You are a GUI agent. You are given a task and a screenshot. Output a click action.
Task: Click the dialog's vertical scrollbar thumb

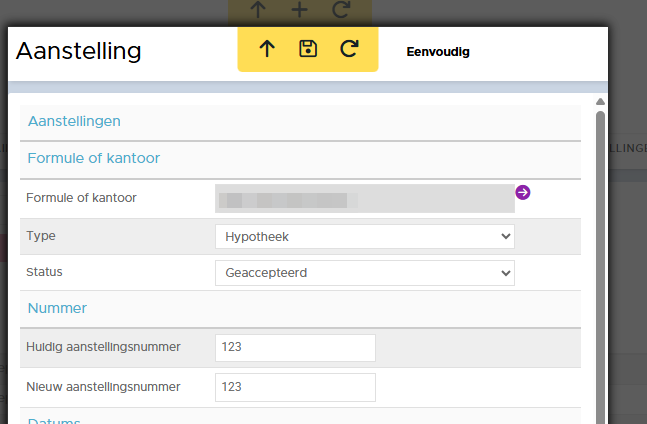click(600, 260)
